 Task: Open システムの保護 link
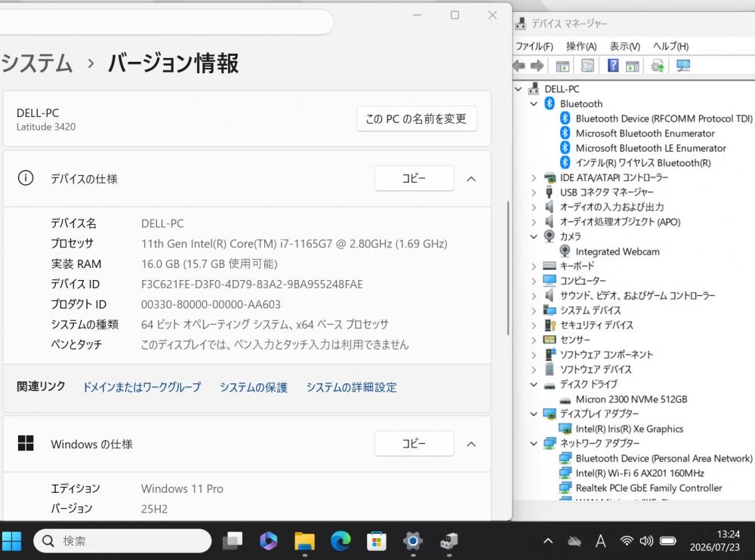[254, 387]
